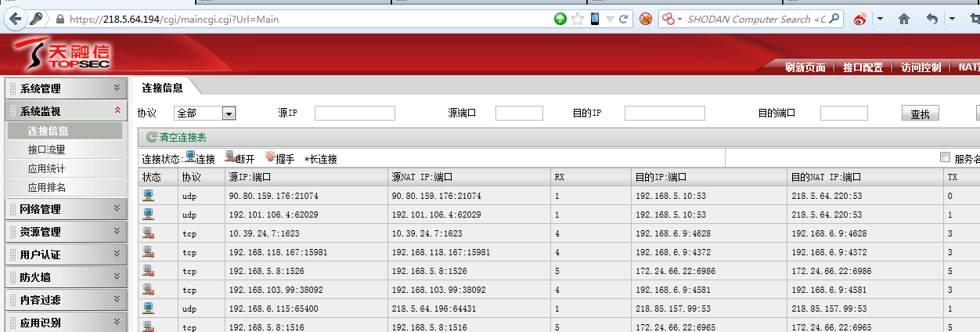Click the padlock icon in address bar
980x332 pixels.
click(59, 19)
